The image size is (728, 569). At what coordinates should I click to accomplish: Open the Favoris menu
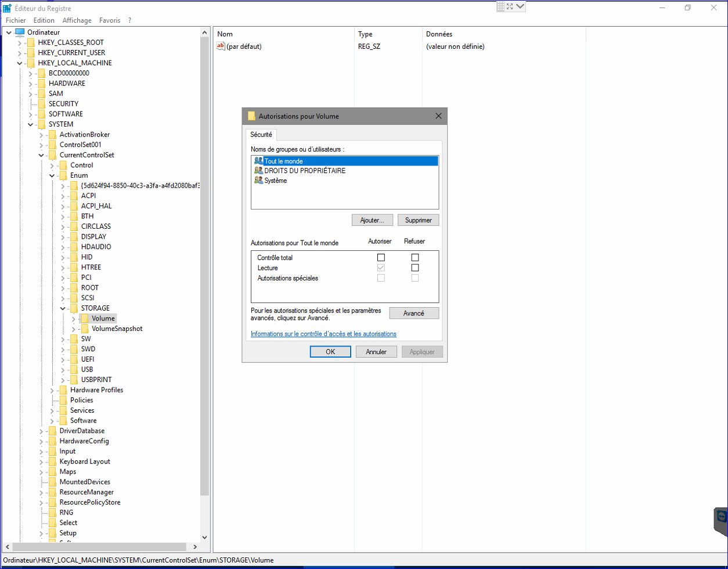point(110,20)
